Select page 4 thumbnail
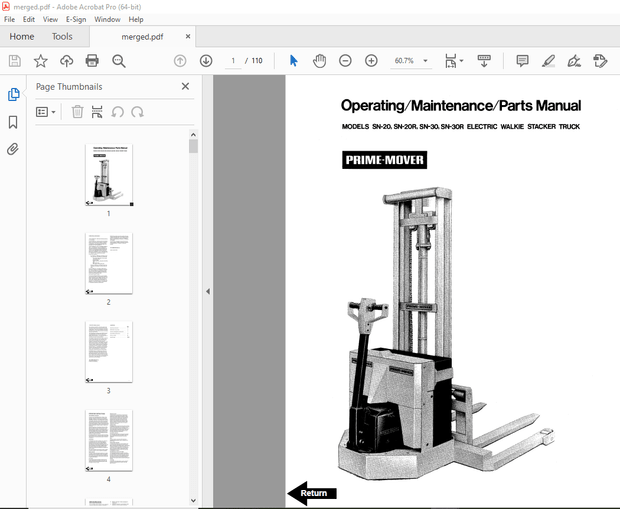 point(109,441)
